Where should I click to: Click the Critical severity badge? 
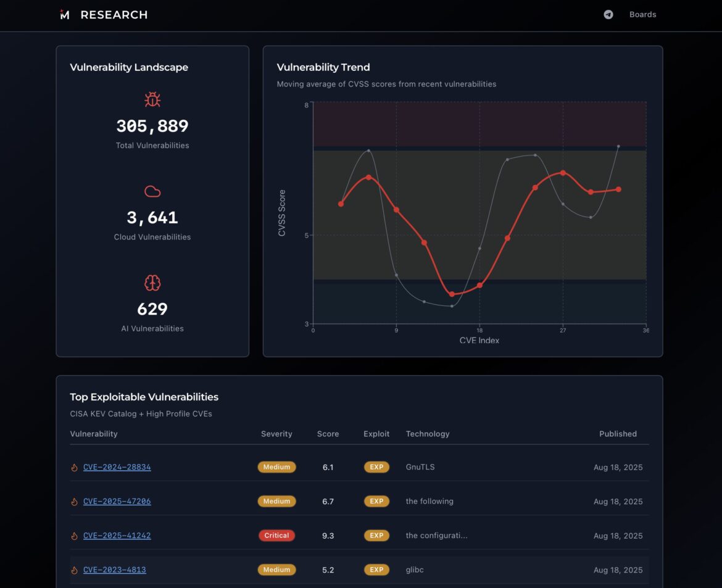pyautogui.click(x=276, y=536)
